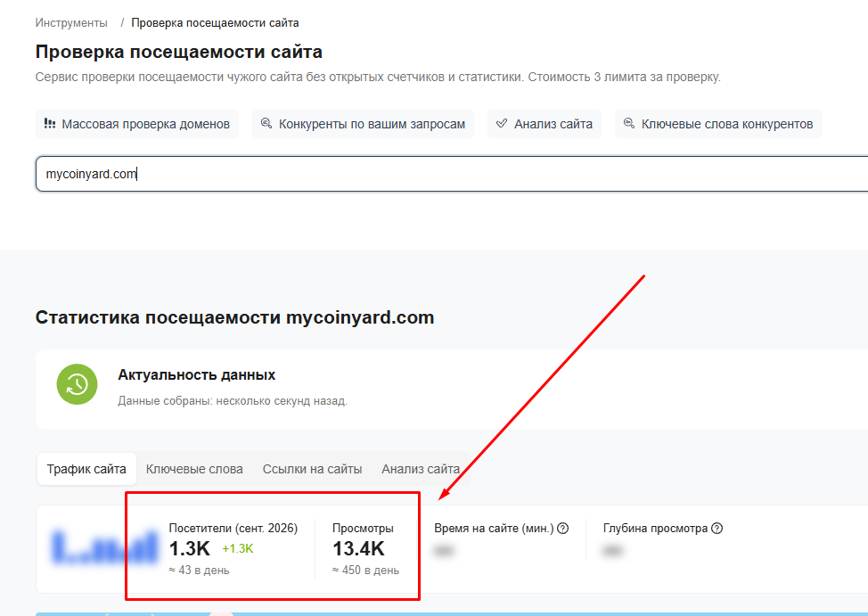868x616 pixels.
Task: Select the Ссылки на сайты tab
Action: point(312,469)
